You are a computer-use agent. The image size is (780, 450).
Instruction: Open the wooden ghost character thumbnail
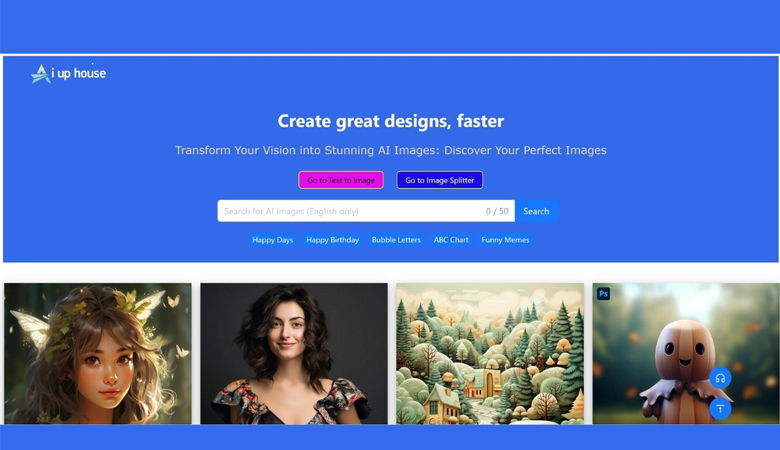(686, 354)
